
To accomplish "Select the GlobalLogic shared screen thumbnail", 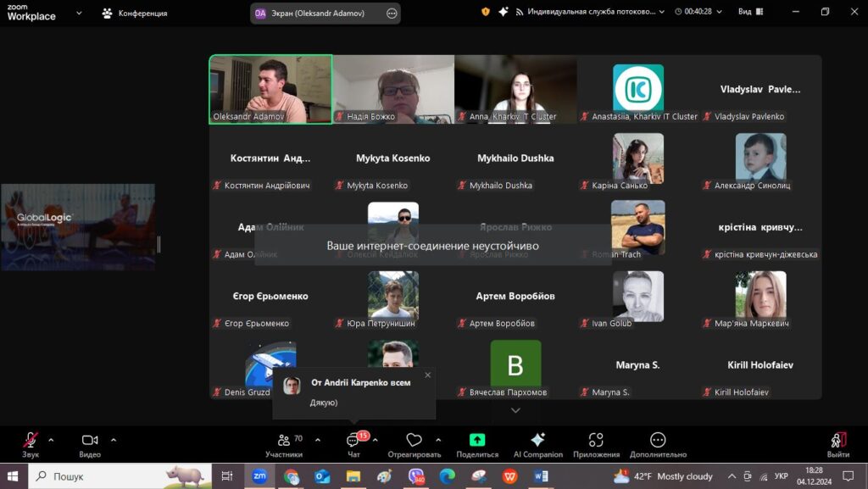I will click(78, 227).
